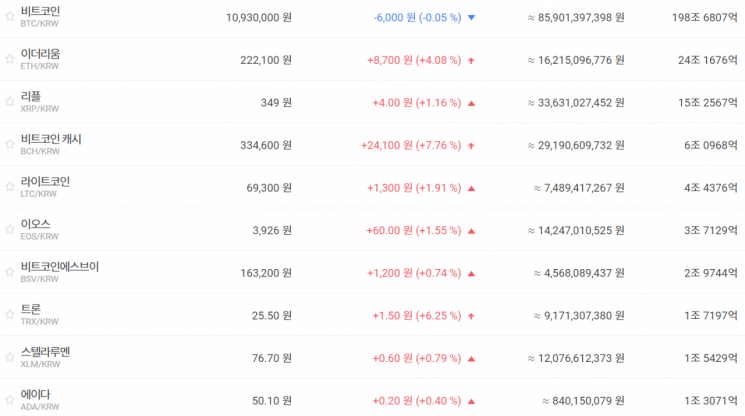The width and height of the screenshot is (745, 416).
Task: Open the 스텔라루멘 coin page
Action: (x=45, y=352)
